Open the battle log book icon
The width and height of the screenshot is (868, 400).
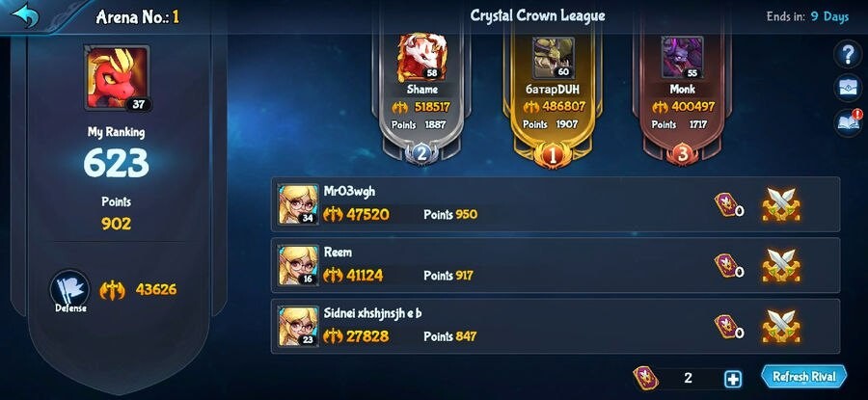click(848, 122)
